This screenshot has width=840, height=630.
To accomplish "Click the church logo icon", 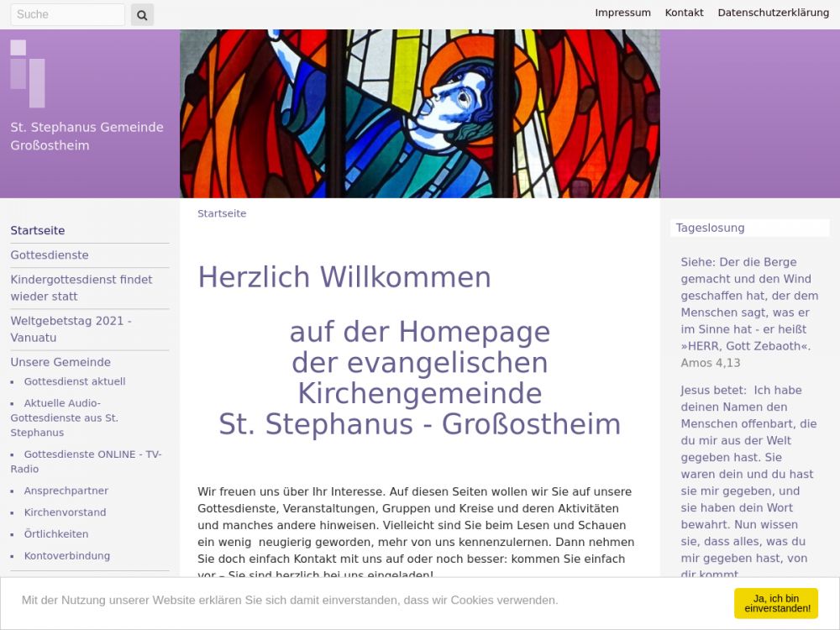I will tap(28, 73).
